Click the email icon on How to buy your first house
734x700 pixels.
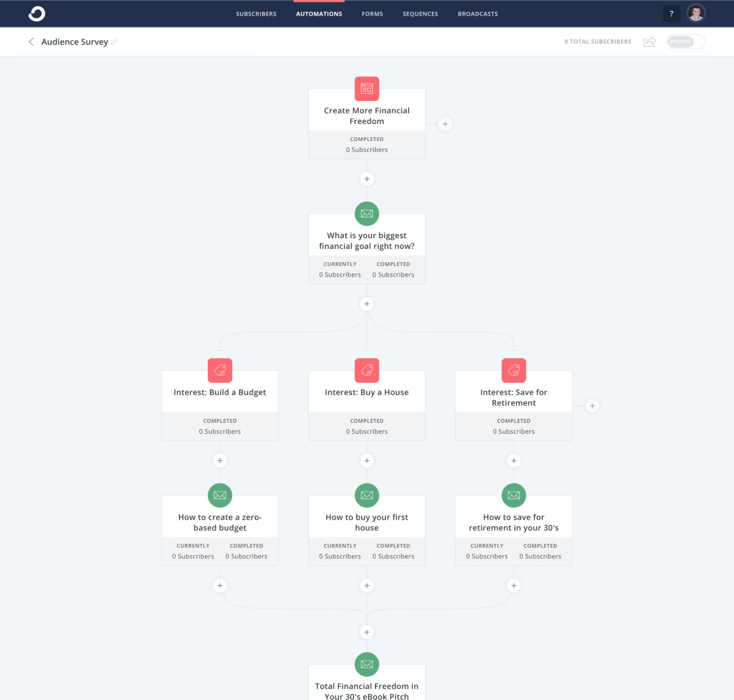pos(366,496)
